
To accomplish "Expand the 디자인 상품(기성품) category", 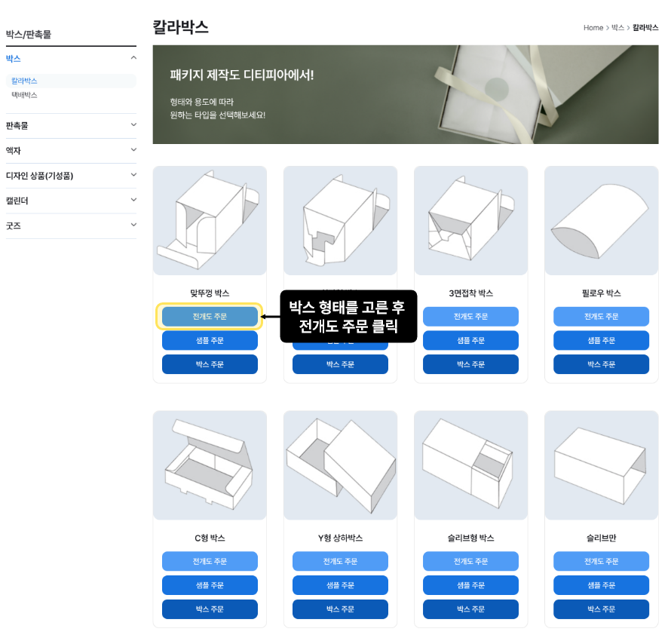I will click(x=71, y=176).
